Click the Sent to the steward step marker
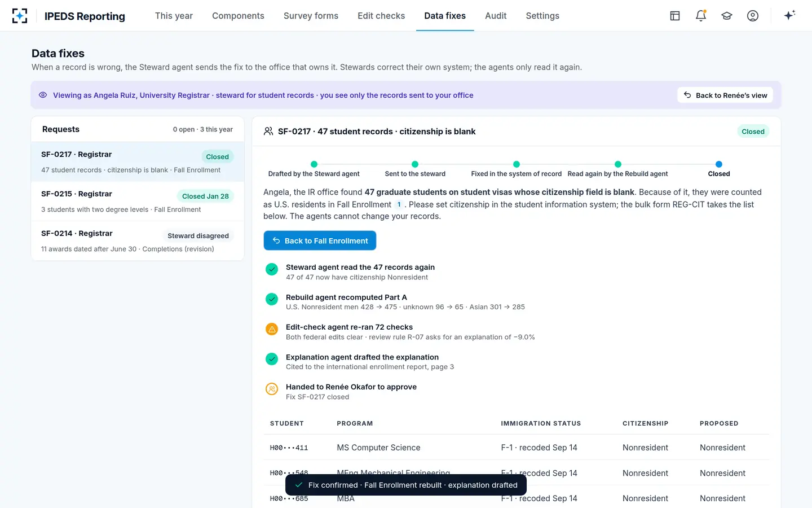The height and width of the screenshot is (508, 812). [415, 164]
